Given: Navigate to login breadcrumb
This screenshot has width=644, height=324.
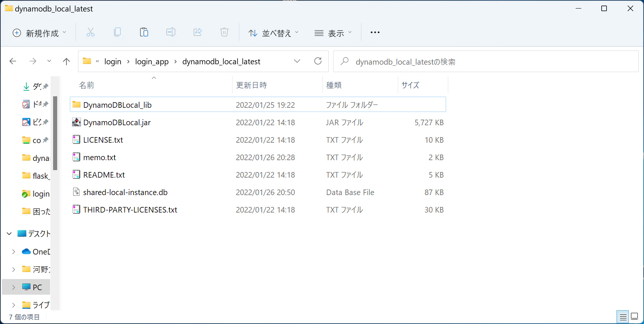Looking at the screenshot, I should point(113,61).
